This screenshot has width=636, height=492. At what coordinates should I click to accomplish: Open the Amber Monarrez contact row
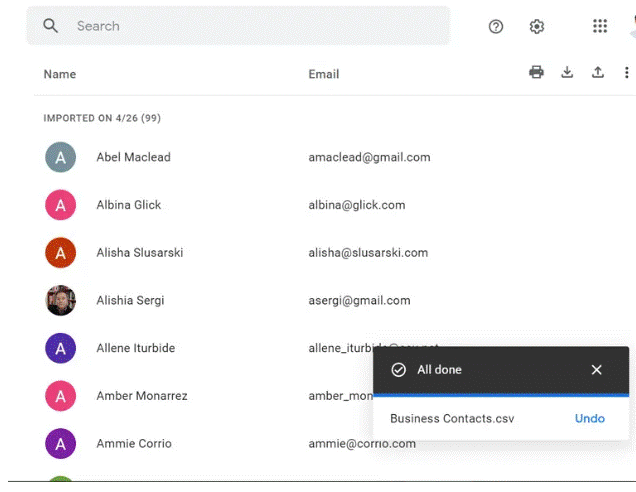pos(141,396)
